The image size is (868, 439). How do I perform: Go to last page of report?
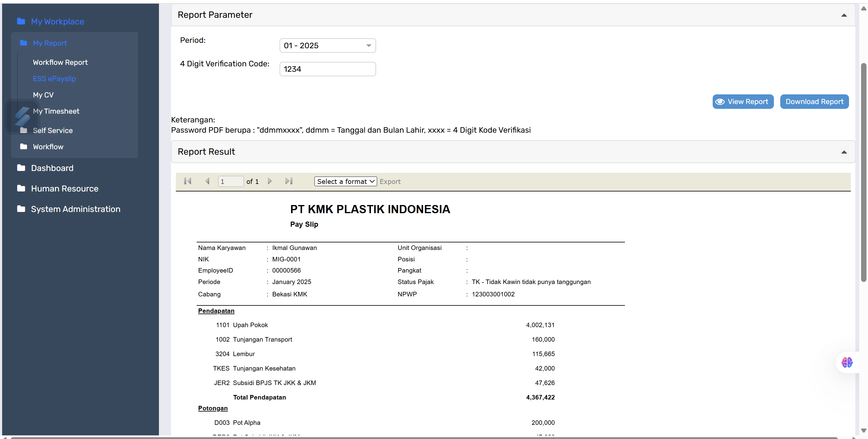coord(289,181)
